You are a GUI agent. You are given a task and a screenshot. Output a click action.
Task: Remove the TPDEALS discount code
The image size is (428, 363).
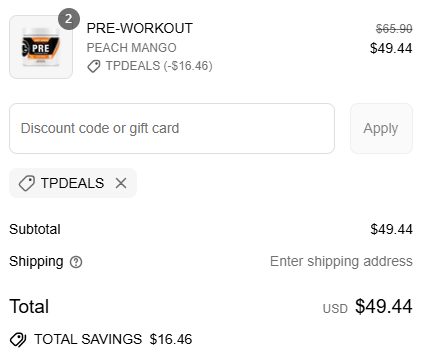[121, 183]
